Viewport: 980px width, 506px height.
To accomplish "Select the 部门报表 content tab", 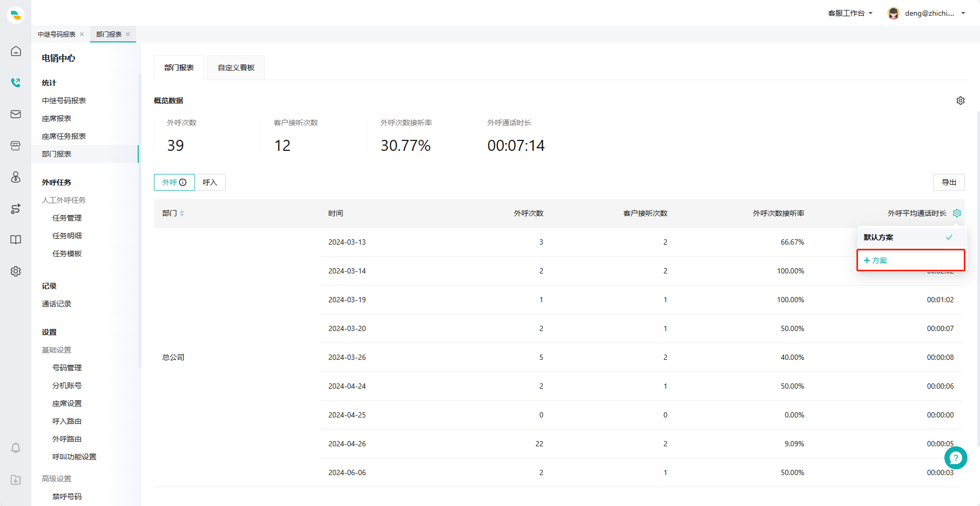I will tap(179, 68).
